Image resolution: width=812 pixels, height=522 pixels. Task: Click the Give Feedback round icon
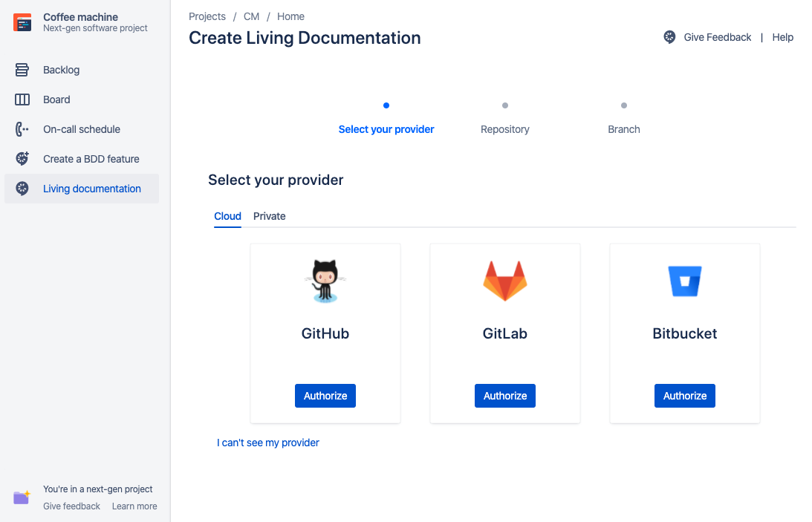(669, 37)
